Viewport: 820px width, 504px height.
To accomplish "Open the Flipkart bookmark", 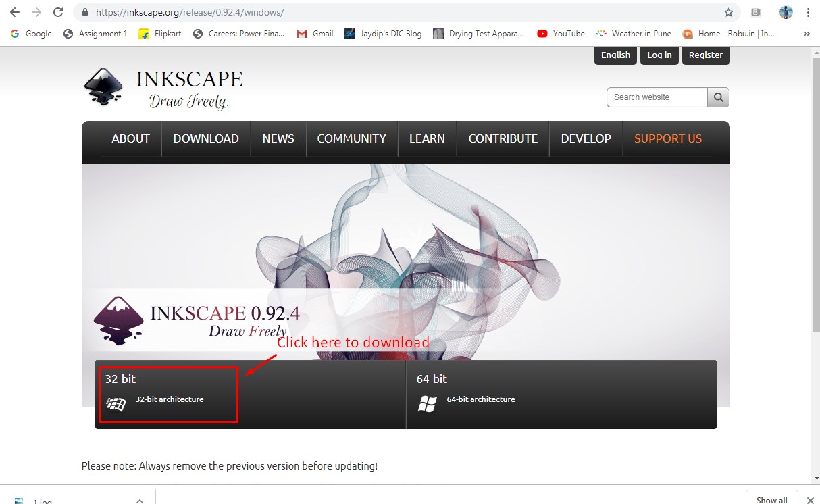I will tap(160, 33).
